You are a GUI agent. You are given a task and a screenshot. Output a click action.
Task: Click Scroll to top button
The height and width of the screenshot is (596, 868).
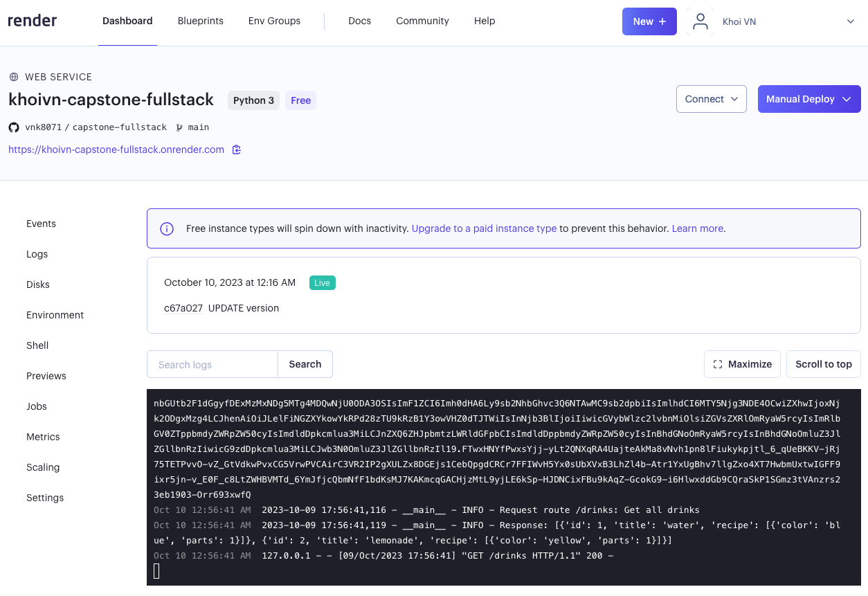click(824, 364)
